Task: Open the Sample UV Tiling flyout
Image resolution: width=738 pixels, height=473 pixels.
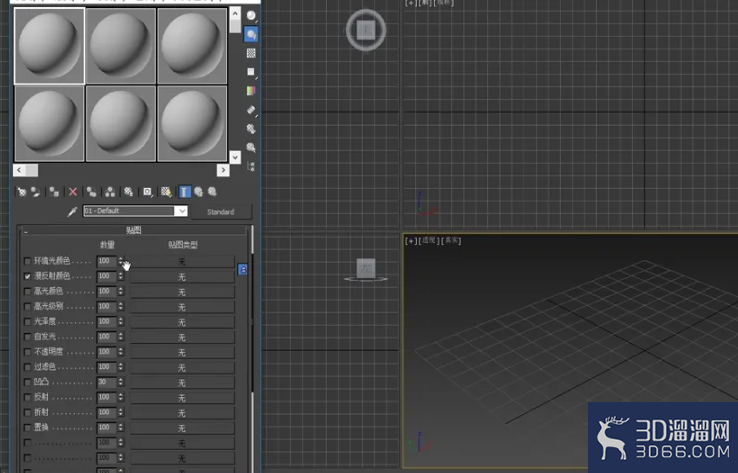Action: [x=251, y=72]
